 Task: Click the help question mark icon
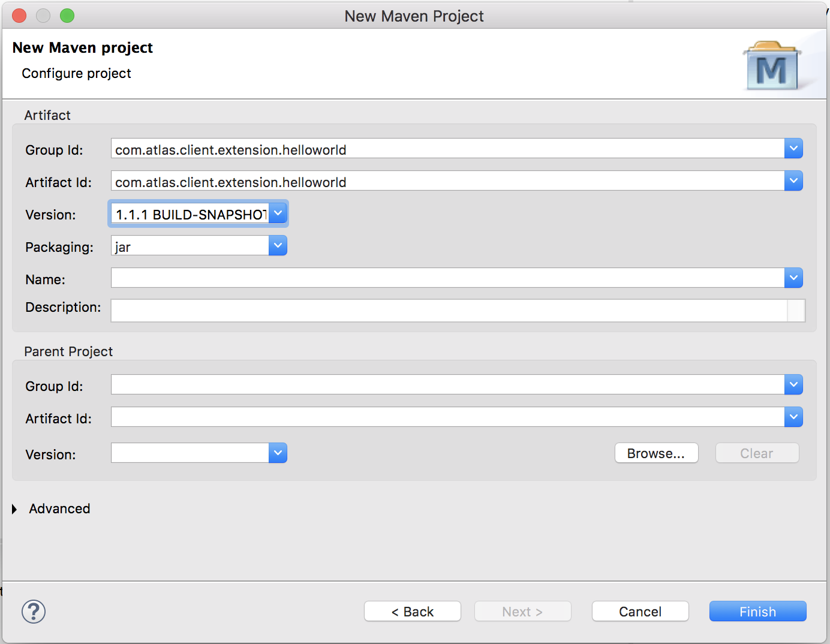click(x=34, y=612)
